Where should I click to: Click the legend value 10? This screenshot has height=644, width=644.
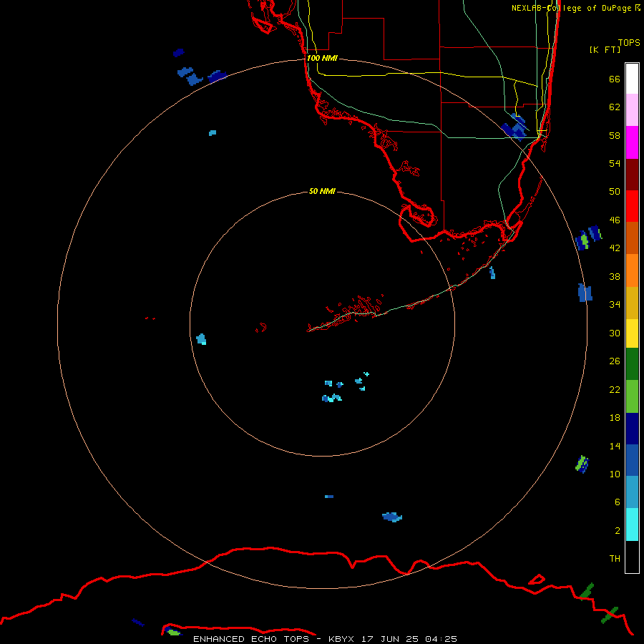[x=615, y=474]
